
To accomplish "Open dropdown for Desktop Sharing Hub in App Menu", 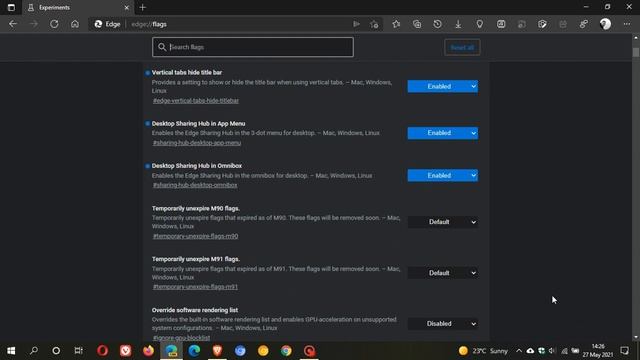I will coord(442,133).
